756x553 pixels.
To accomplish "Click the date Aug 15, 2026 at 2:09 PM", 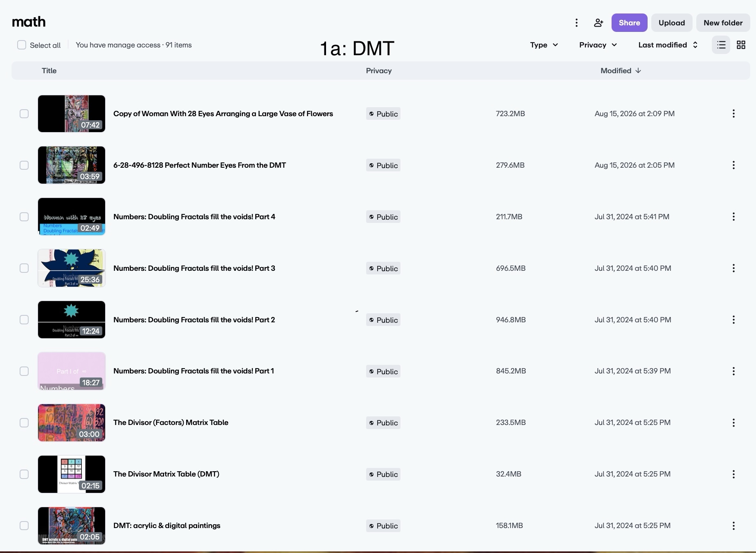I will [634, 114].
